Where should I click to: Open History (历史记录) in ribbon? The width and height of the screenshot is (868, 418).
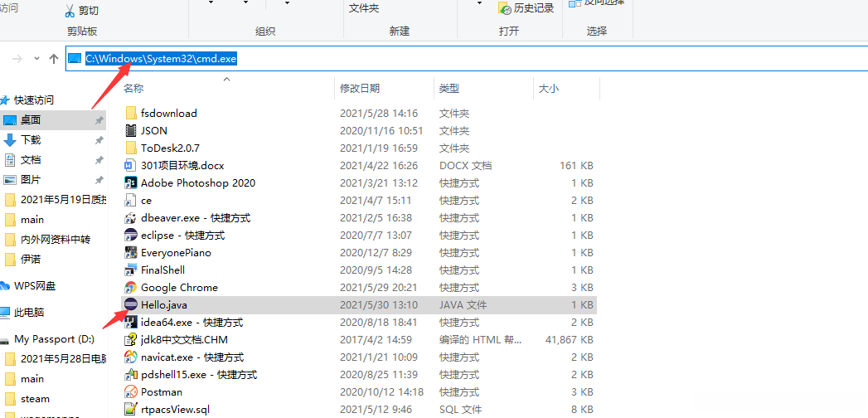[526, 7]
